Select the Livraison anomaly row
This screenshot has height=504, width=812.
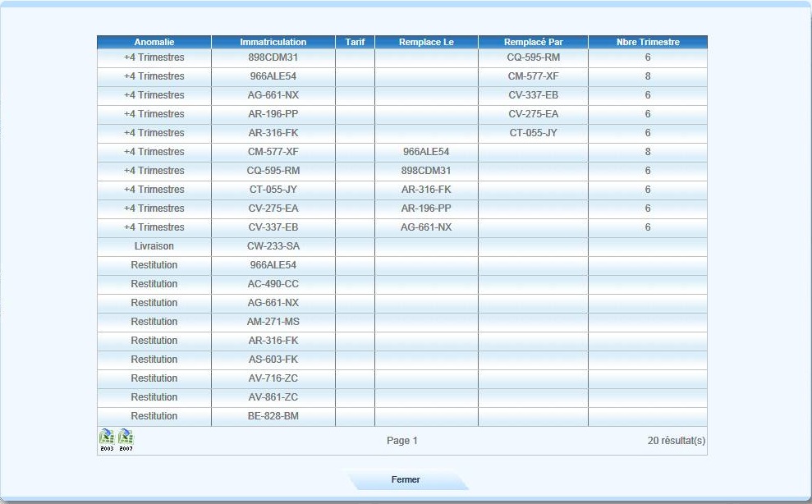point(154,246)
